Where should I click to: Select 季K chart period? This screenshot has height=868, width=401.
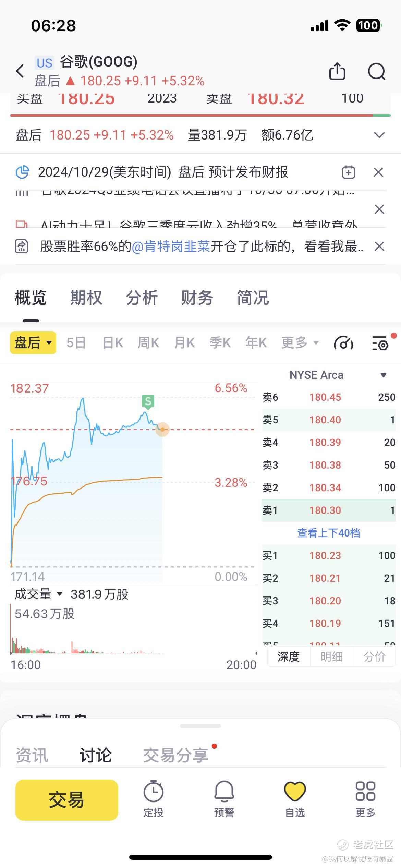click(x=220, y=343)
